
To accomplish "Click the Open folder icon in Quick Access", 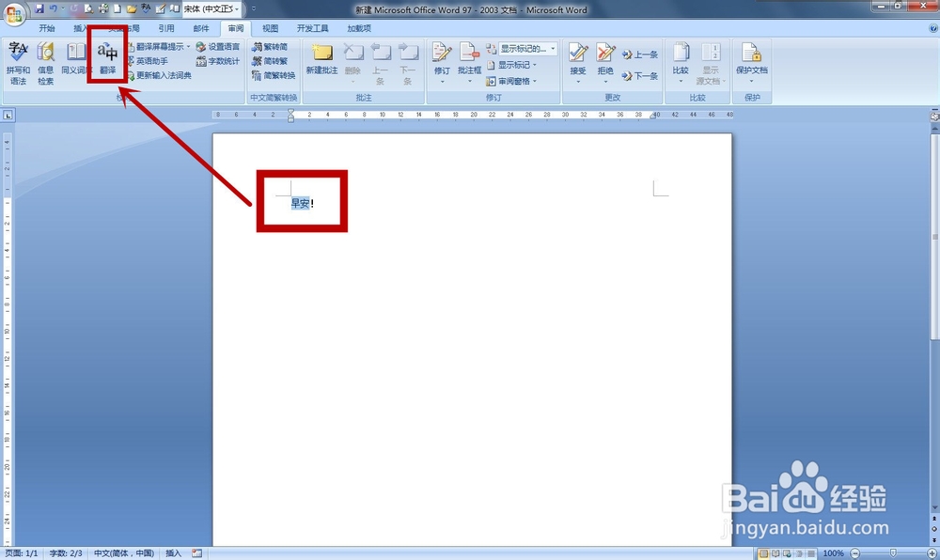I will coord(132,9).
